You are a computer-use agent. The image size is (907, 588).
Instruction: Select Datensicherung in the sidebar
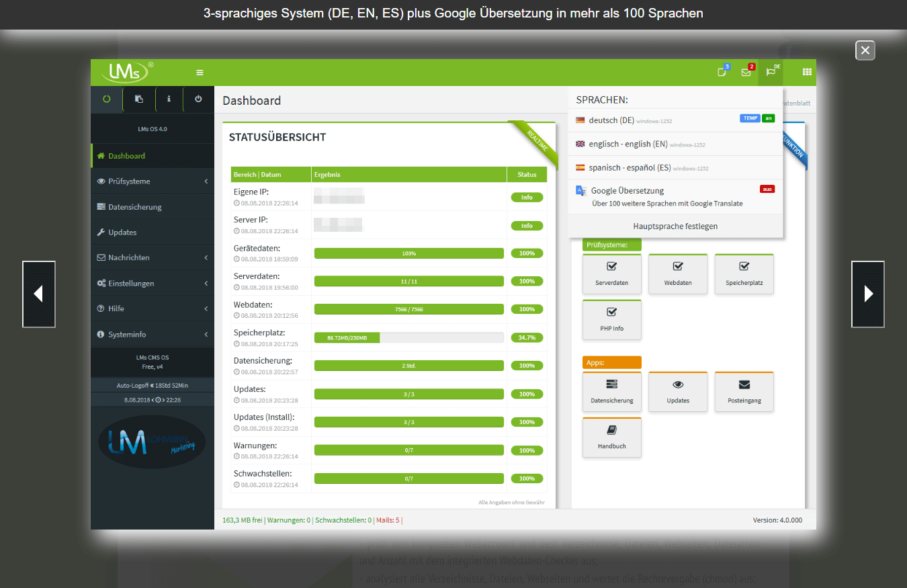[x=153, y=207]
